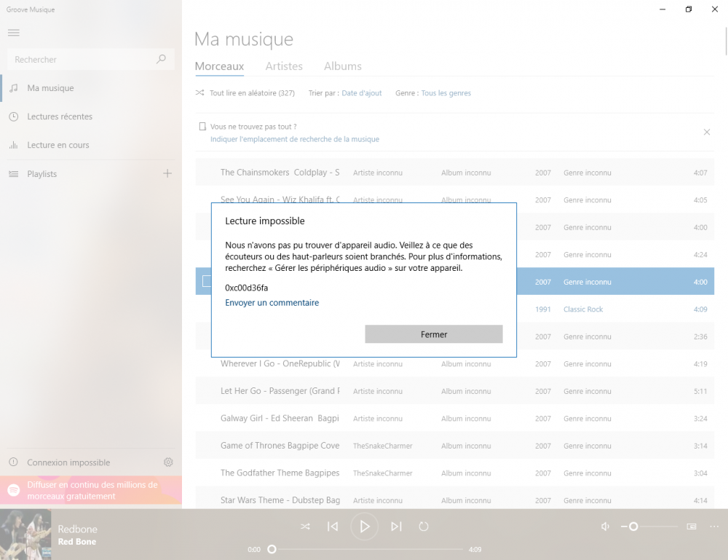This screenshot has height=560, width=728.
Task: Open the hamburger navigation menu
Action: pyautogui.click(x=13, y=33)
